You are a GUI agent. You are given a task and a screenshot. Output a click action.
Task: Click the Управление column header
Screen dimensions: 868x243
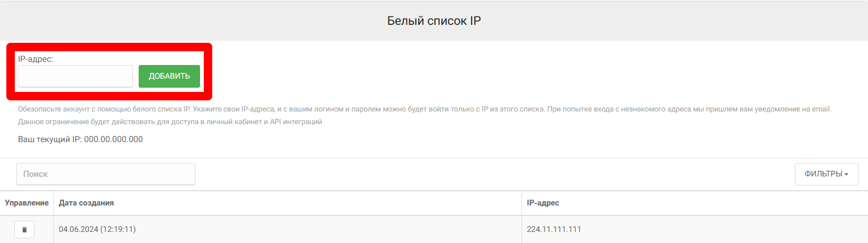(27, 203)
